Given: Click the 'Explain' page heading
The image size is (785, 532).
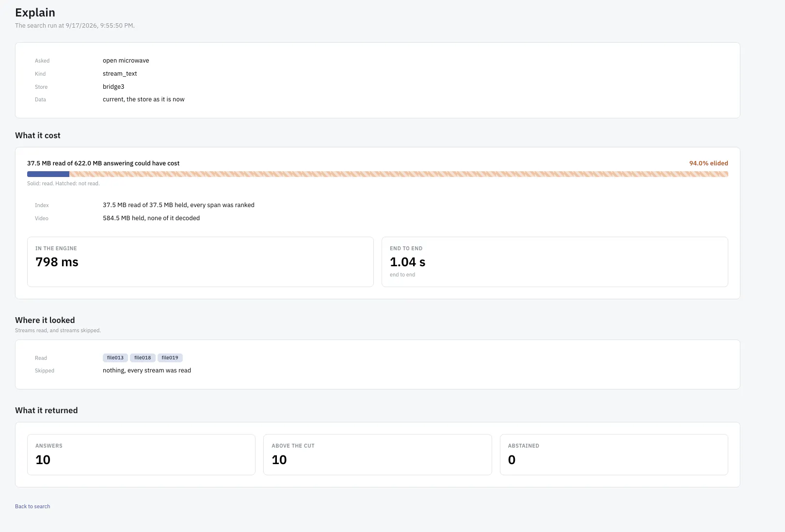Looking at the screenshot, I should (35, 13).
